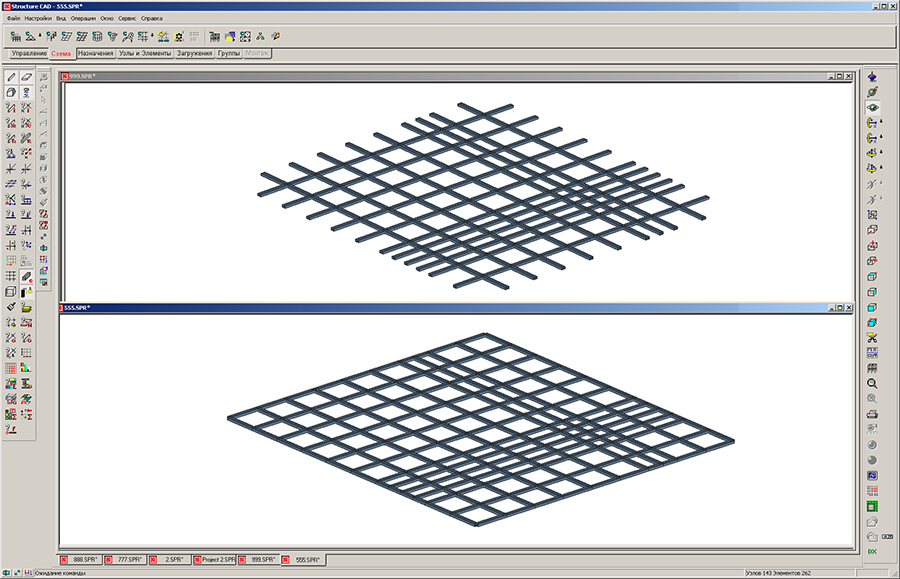
Task: Toggle the pressed pencil button in left toolbar
Action: (26, 276)
